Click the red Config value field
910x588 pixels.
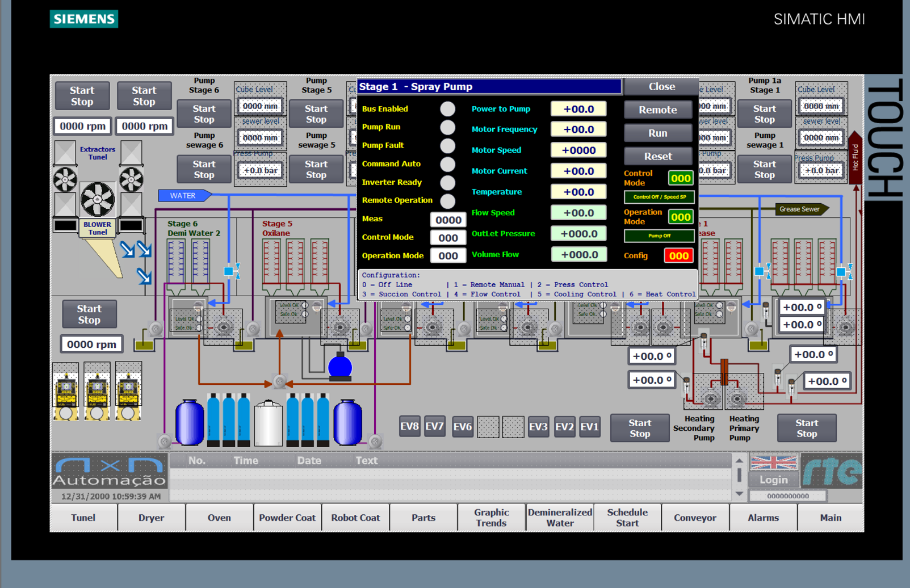tap(679, 255)
